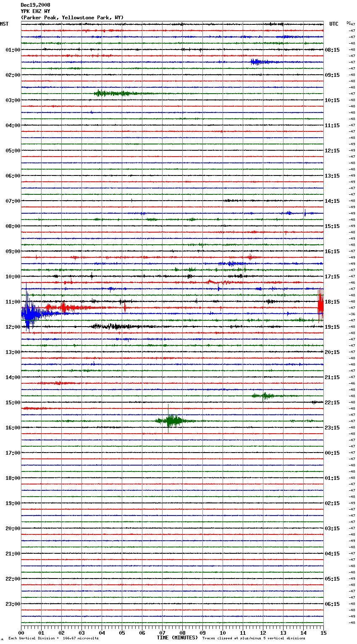Select the 06:15 UTC time label
This screenshot has height=644, width=357.
332,604
